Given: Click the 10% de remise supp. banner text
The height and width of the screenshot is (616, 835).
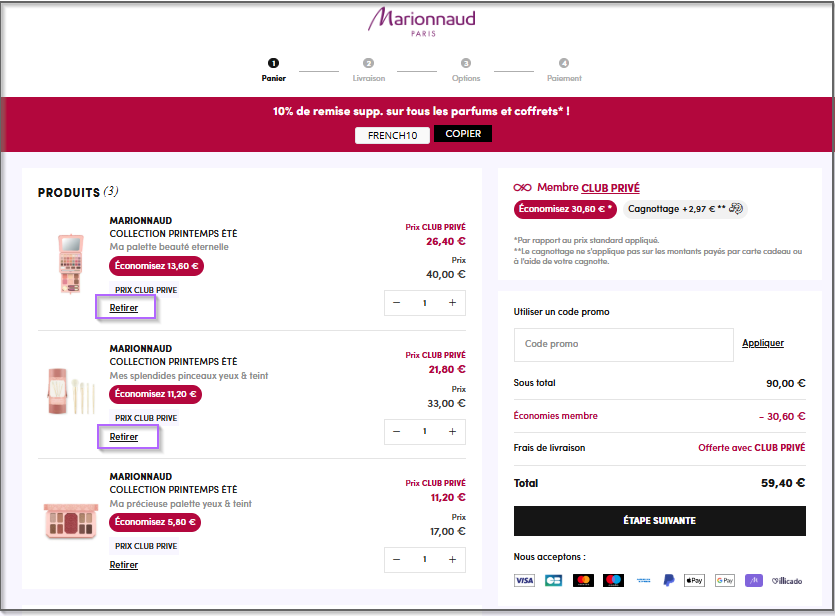Looking at the screenshot, I should [x=421, y=111].
